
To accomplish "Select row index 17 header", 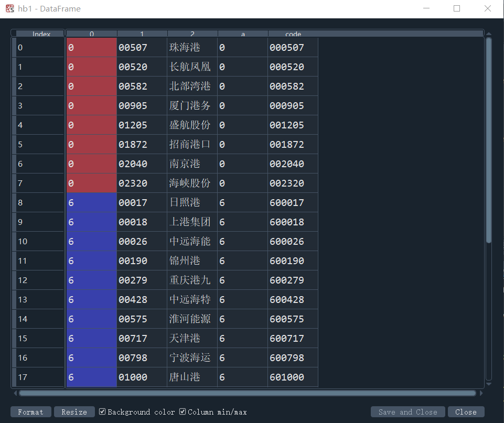I will click(39, 377).
